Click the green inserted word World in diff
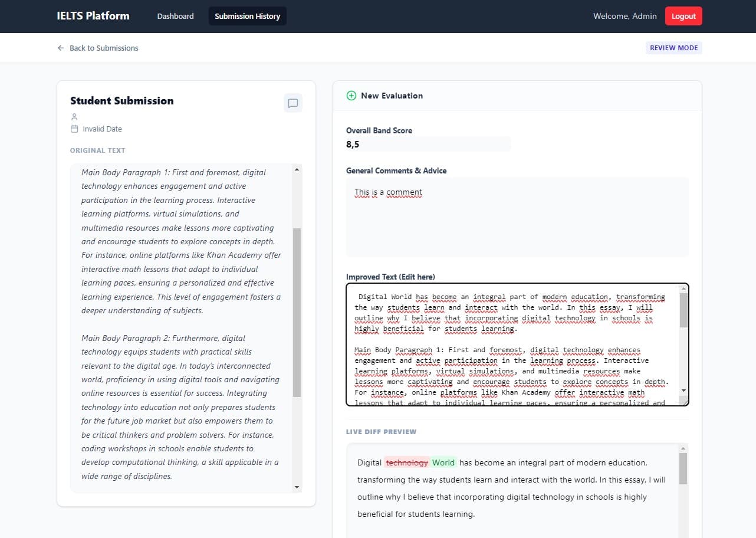756x538 pixels. 443,462
